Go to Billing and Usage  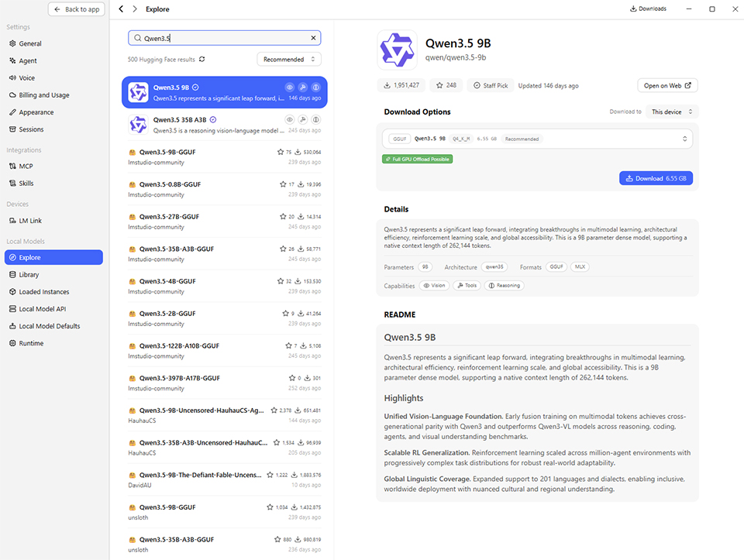pos(53,94)
